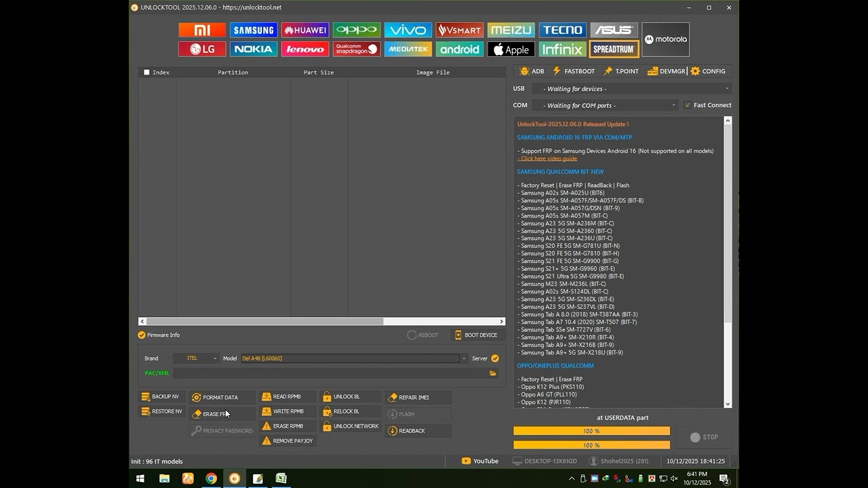The image size is (868, 488).
Task: Switch to the T.POINT tab
Action: pyautogui.click(x=621, y=71)
